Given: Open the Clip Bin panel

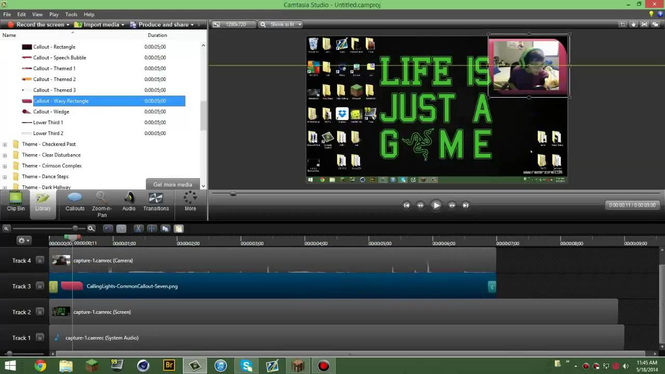Looking at the screenshot, I should point(16,202).
